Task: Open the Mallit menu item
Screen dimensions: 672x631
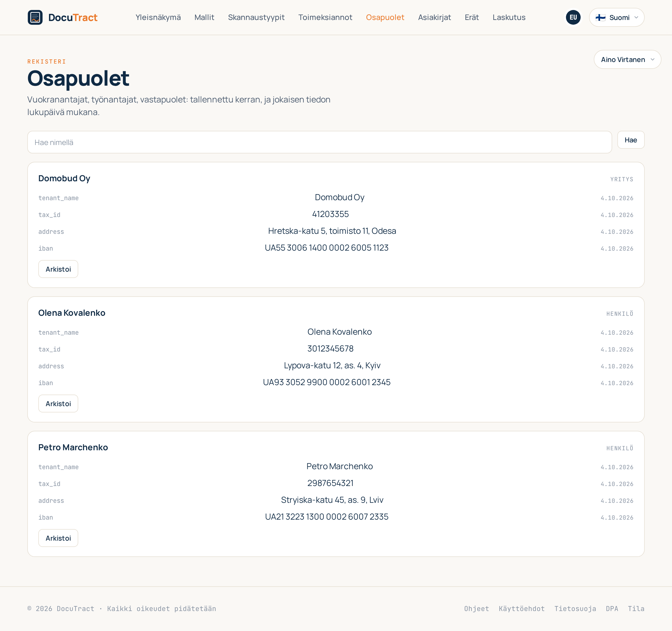Action: [204, 17]
